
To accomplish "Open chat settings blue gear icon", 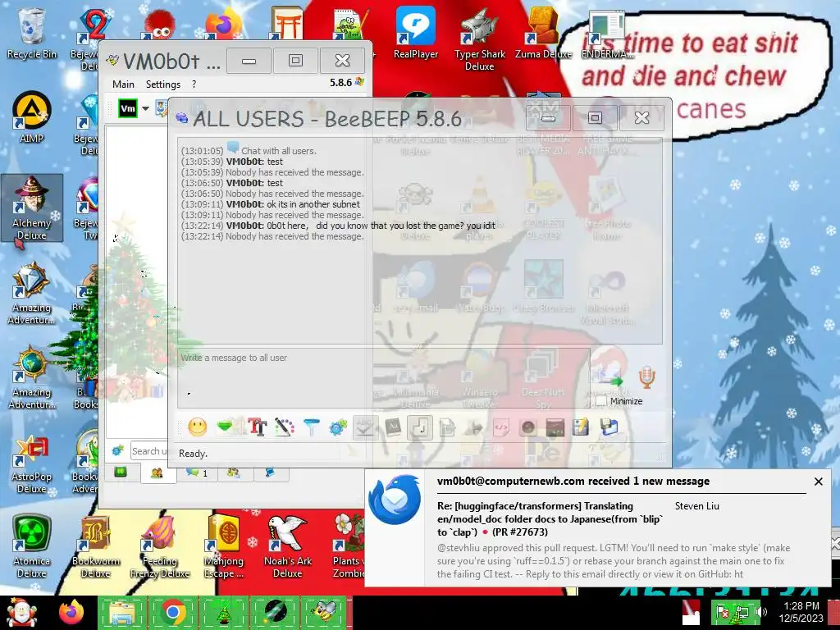I will coord(338,427).
